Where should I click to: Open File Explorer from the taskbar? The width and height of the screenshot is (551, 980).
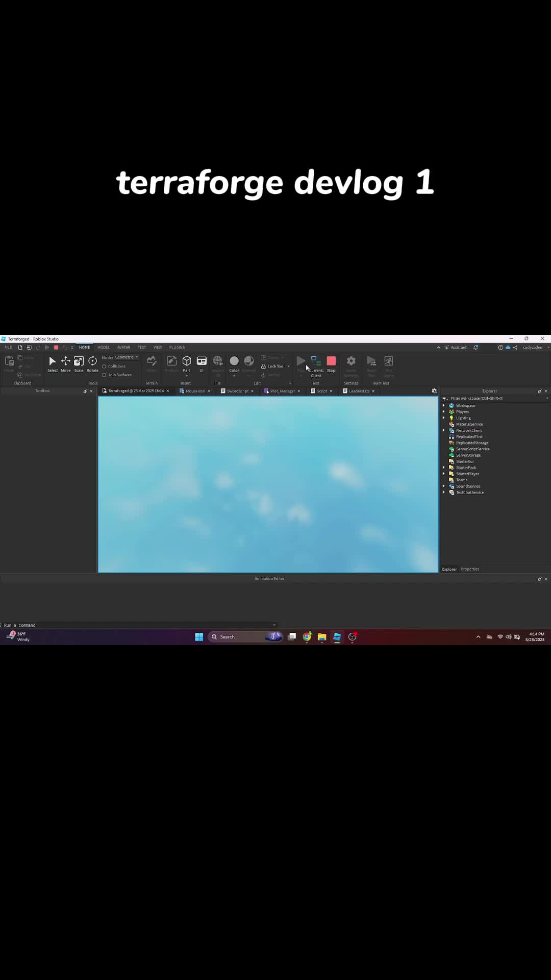pyautogui.click(x=322, y=636)
